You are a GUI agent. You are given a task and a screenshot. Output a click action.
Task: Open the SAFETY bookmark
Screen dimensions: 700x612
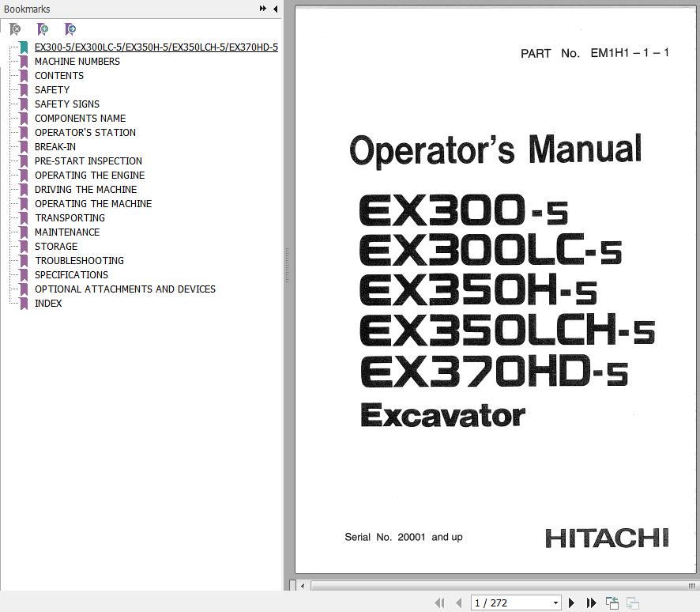[x=52, y=90]
